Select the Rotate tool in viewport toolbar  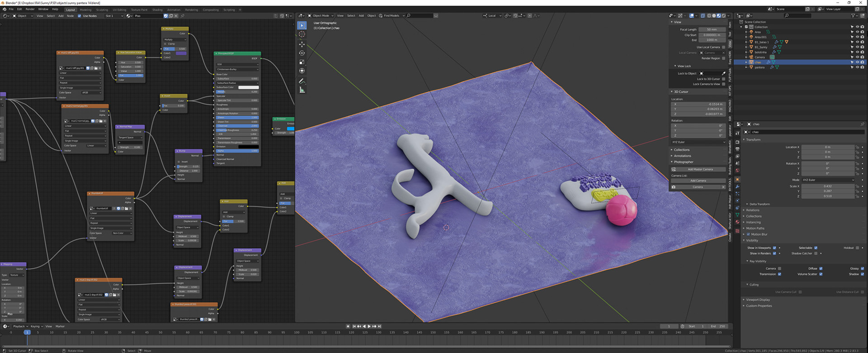[302, 53]
